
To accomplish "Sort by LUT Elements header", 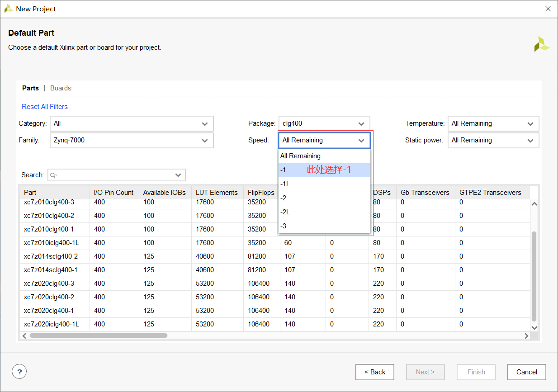I will coord(217,193).
